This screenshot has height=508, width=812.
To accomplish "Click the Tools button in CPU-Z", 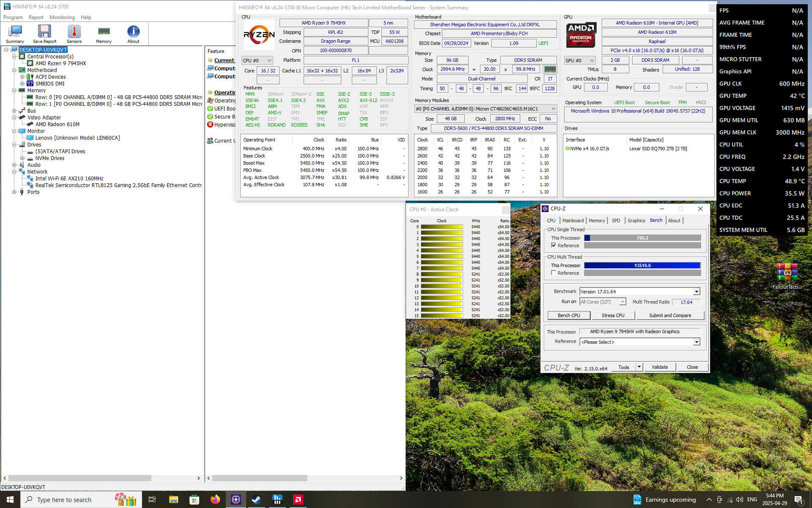I will (624, 367).
